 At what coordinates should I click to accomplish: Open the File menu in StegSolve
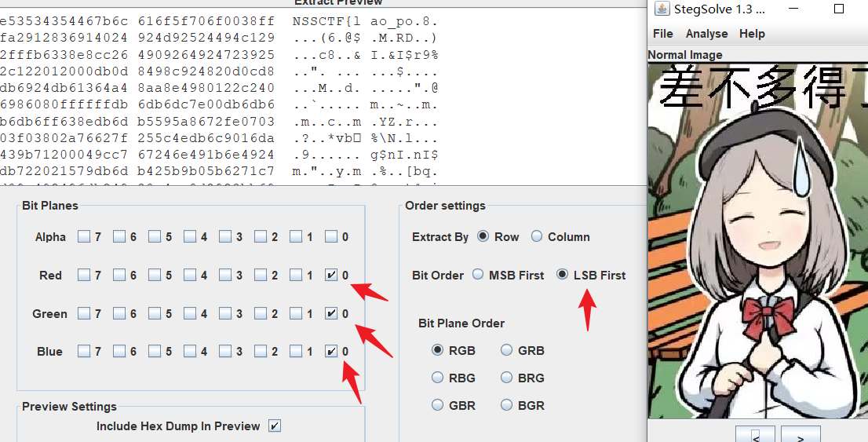click(x=662, y=34)
